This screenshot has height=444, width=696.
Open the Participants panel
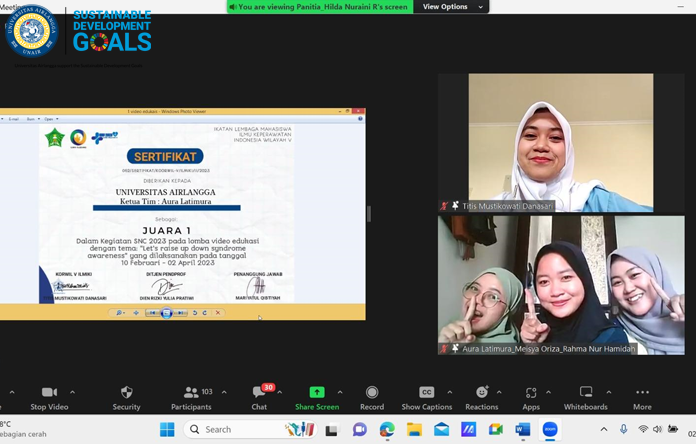tap(191, 393)
